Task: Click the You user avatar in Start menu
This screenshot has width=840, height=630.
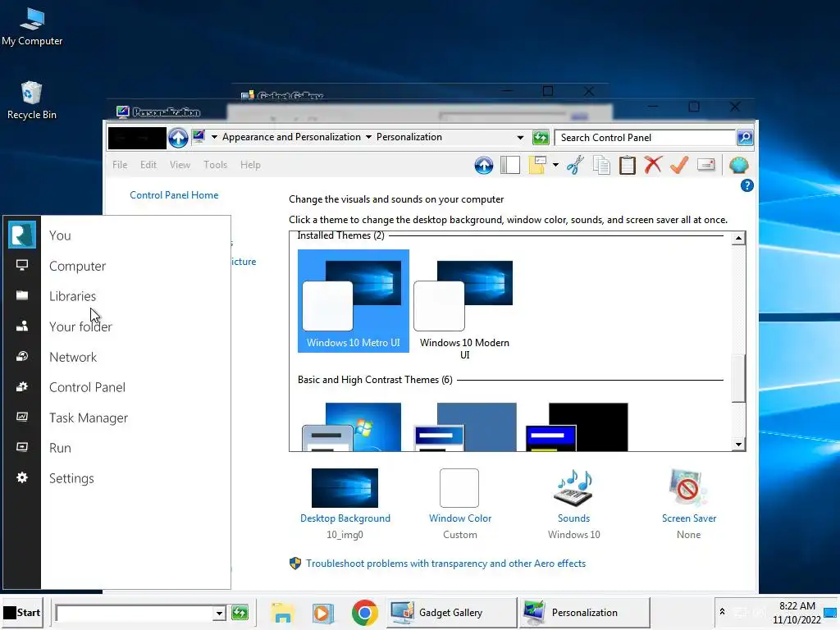Action: pyautogui.click(x=22, y=235)
